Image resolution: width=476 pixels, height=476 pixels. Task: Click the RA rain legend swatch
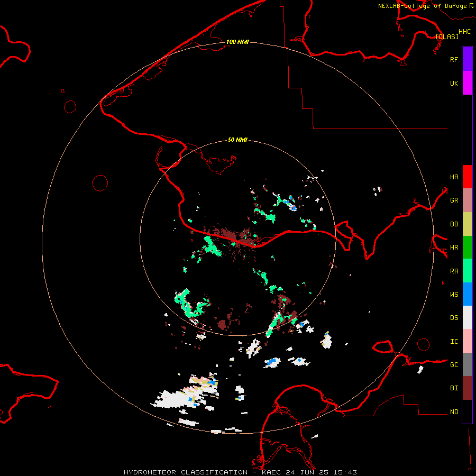(x=467, y=271)
